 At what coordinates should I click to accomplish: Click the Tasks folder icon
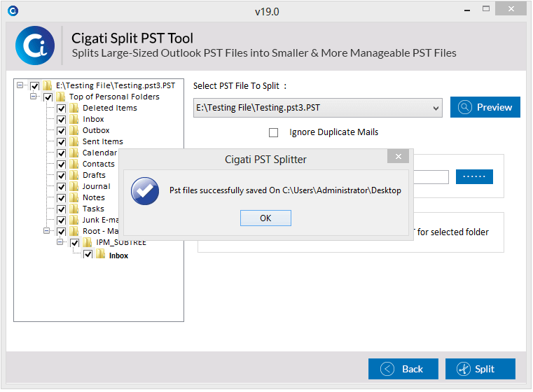coord(74,209)
